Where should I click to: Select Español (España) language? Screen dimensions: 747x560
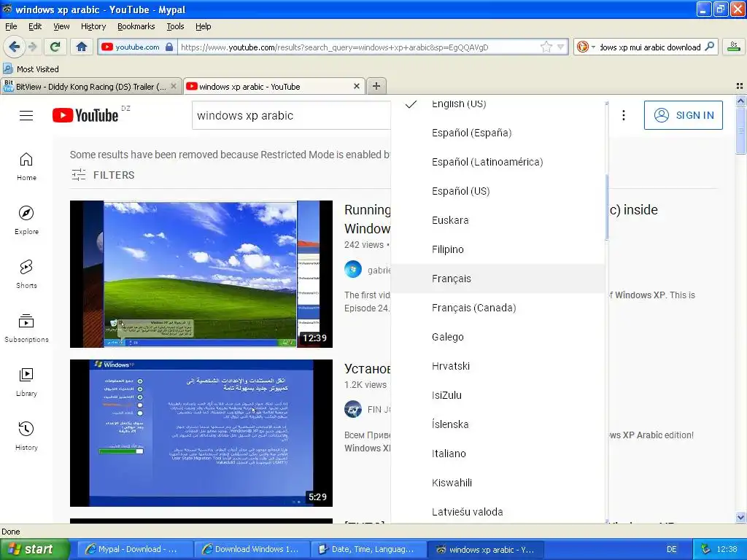coord(498,133)
